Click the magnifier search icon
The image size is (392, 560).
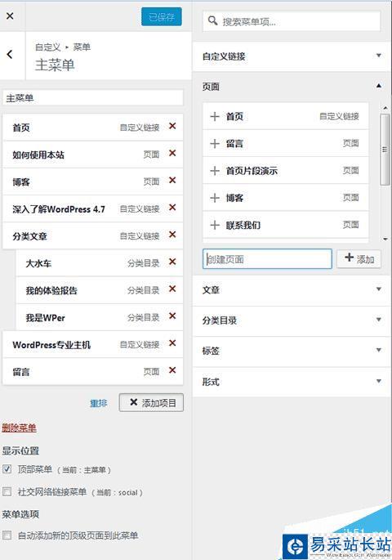[212, 21]
